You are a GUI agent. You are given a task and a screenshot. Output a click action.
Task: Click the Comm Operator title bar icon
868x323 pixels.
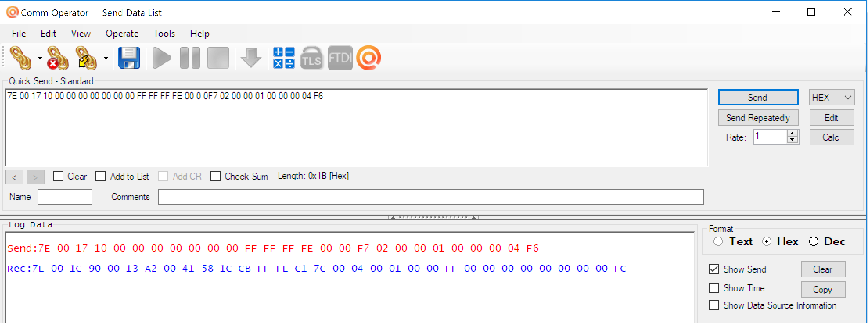click(x=12, y=12)
